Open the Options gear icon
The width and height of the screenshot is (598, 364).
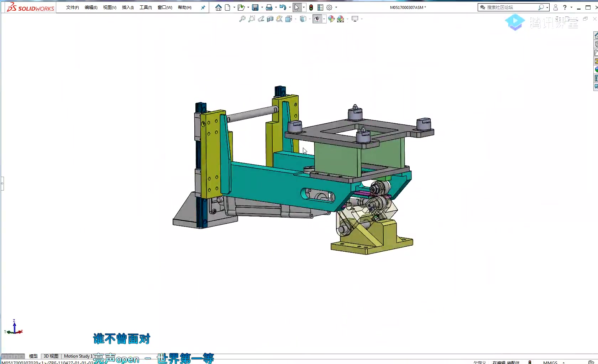tap(330, 7)
